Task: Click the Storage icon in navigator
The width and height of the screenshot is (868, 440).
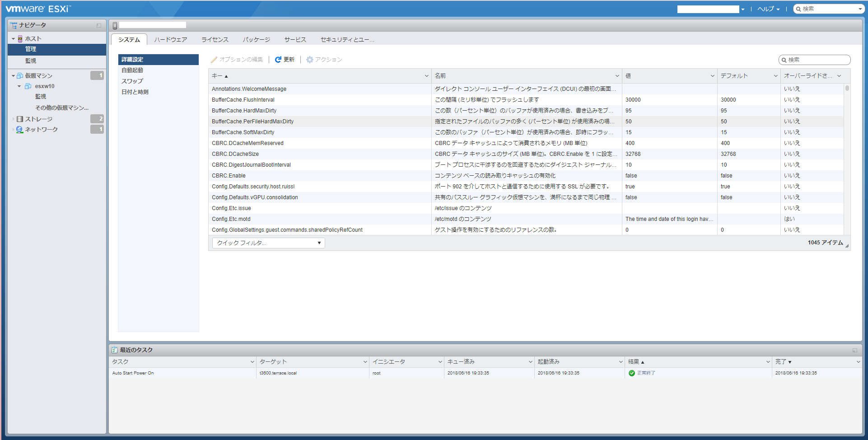Action: 20,119
